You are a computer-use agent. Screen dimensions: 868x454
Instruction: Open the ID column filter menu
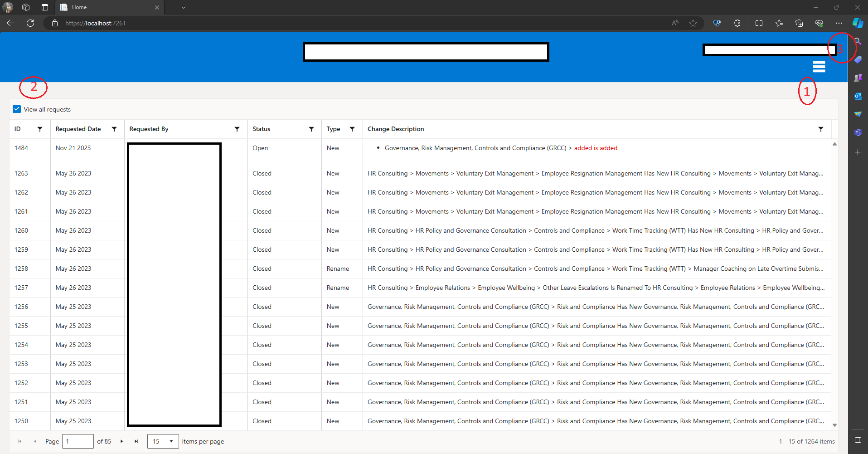[x=40, y=129]
